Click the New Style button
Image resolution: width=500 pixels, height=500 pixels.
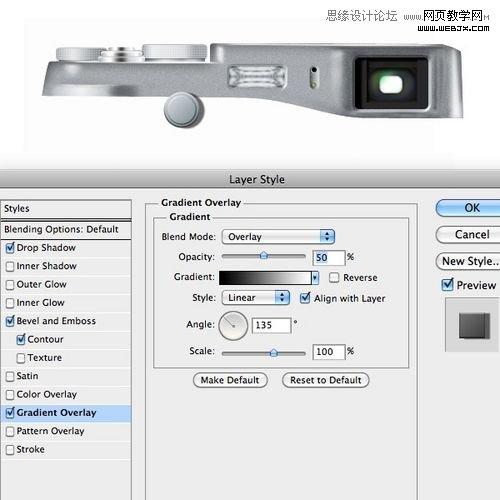[x=468, y=261]
